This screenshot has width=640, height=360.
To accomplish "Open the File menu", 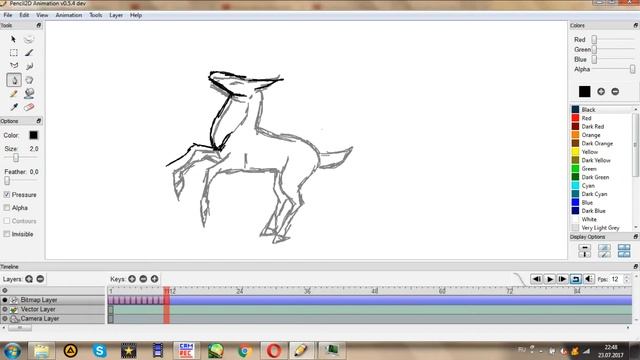I will [x=8, y=15].
